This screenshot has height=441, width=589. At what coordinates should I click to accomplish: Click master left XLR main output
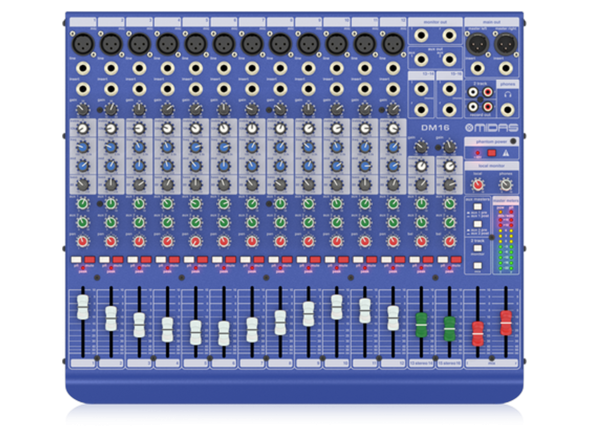coord(477,44)
